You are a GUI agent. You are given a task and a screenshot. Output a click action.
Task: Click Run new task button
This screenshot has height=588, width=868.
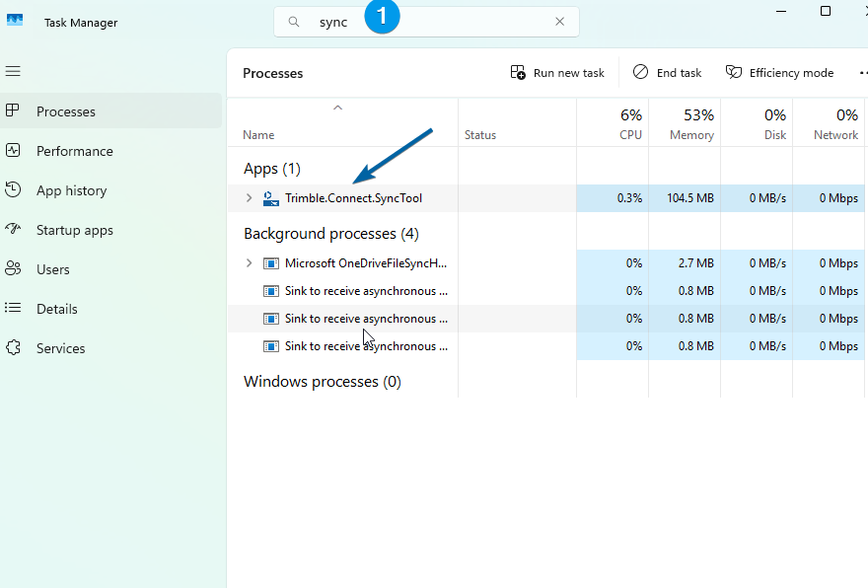coord(557,73)
